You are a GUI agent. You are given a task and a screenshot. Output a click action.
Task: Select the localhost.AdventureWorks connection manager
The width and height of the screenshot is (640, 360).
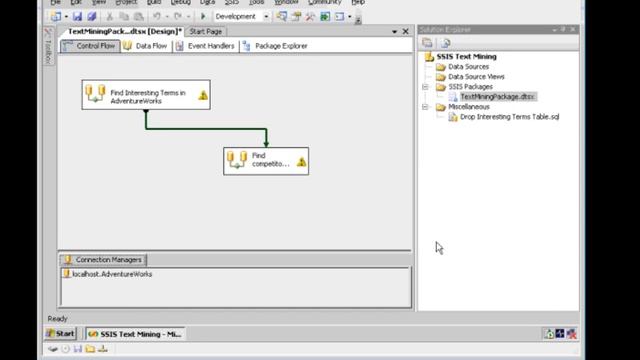108,274
